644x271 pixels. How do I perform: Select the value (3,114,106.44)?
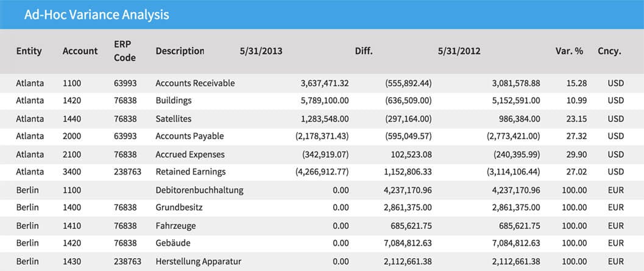514,172
